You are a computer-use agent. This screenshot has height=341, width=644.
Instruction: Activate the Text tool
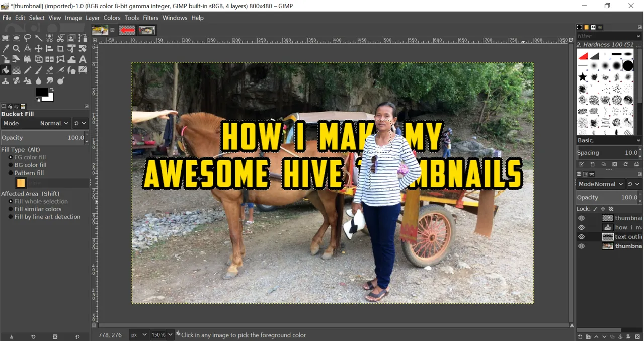click(83, 60)
